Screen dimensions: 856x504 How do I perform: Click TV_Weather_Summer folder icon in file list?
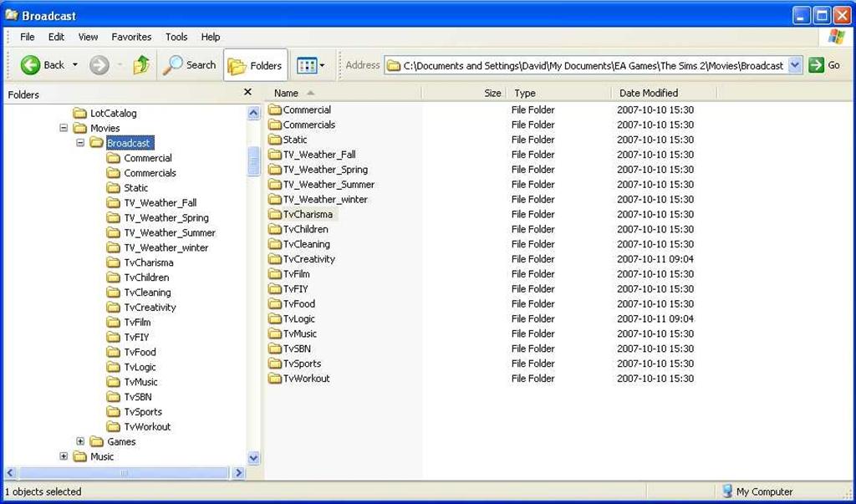[274, 185]
